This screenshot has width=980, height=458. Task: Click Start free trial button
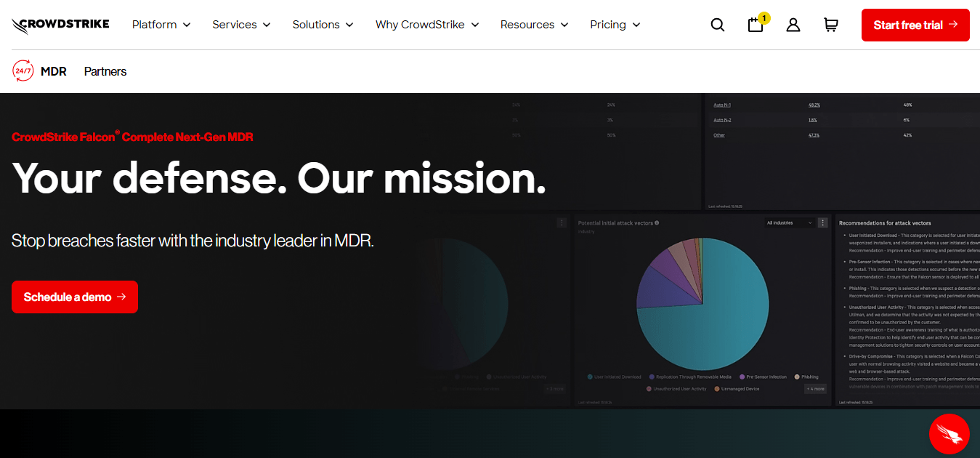tap(915, 25)
